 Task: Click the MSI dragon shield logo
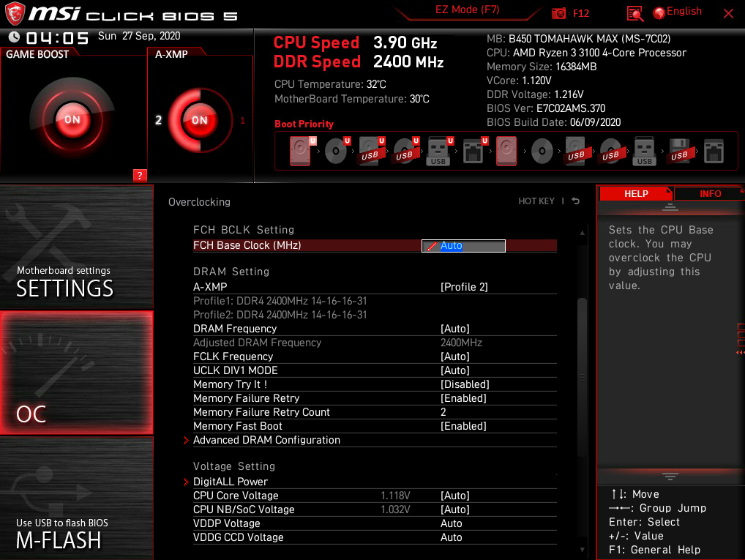pos(15,13)
